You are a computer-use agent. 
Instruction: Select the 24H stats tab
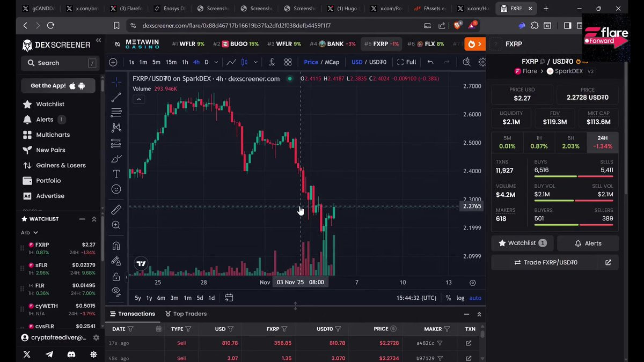pos(602,142)
